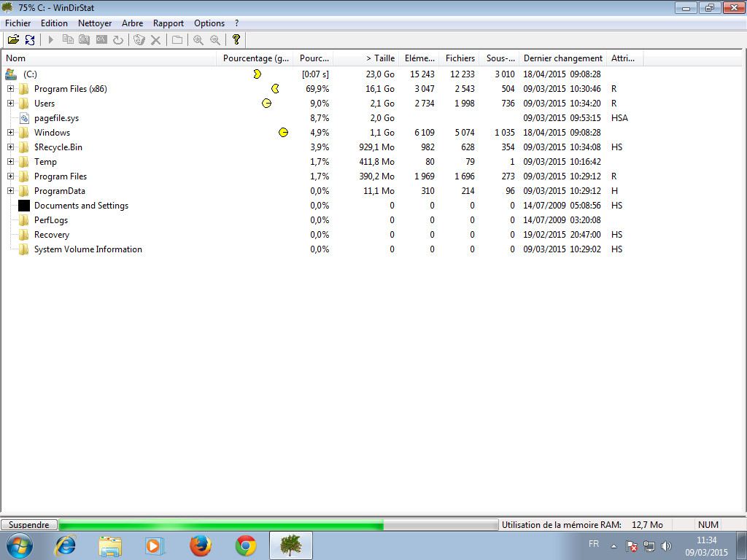Expand the $Recycle.Bin folder node
Screen dimensions: 747x560
[x=10, y=147]
